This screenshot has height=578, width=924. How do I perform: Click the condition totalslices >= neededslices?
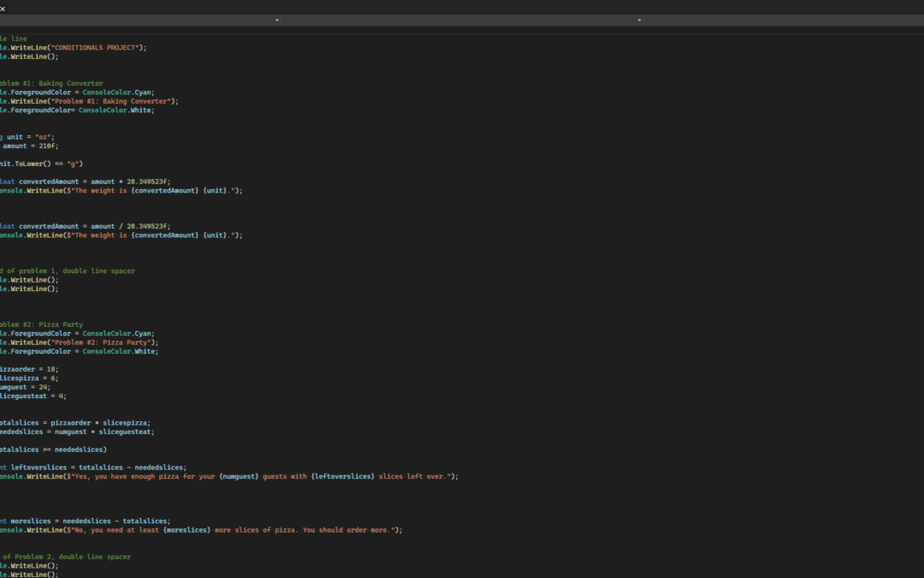pos(53,450)
